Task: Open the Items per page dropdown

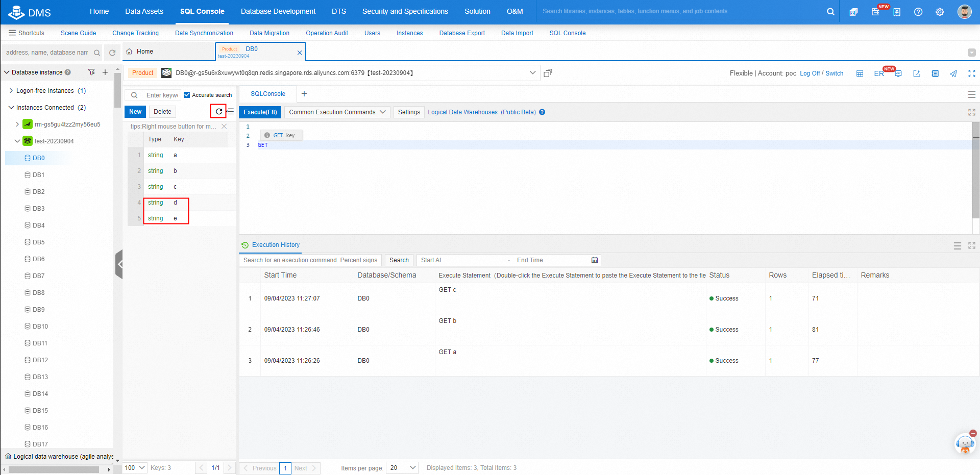Action: [x=402, y=468]
